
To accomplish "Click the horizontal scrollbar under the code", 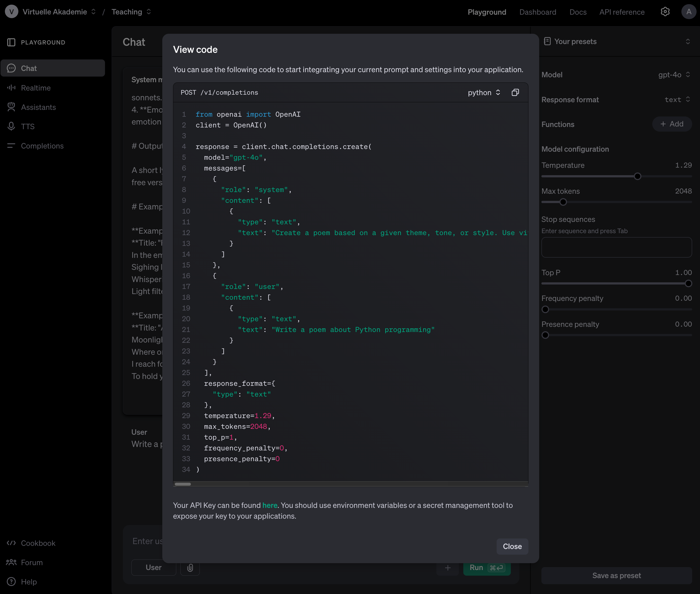I will pos(183,484).
